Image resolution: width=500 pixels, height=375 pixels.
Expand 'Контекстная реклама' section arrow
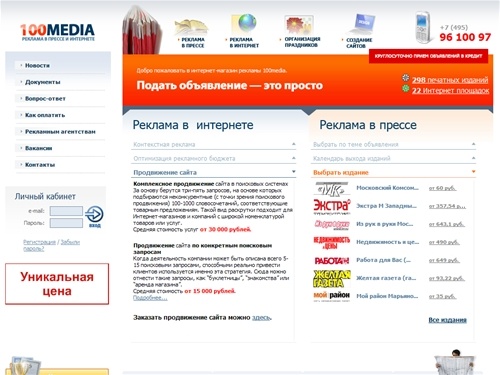(x=294, y=144)
